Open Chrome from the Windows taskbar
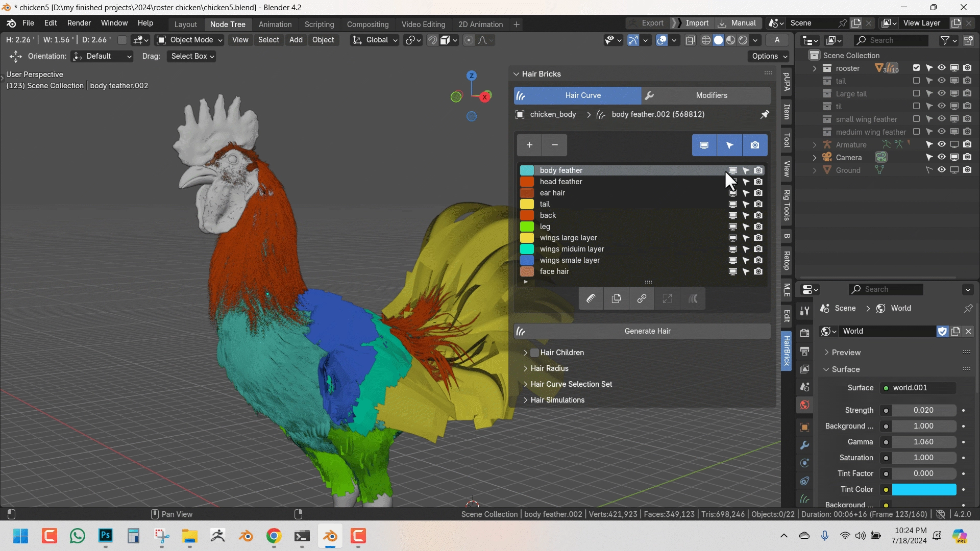Image resolution: width=980 pixels, height=551 pixels. (x=274, y=536)
